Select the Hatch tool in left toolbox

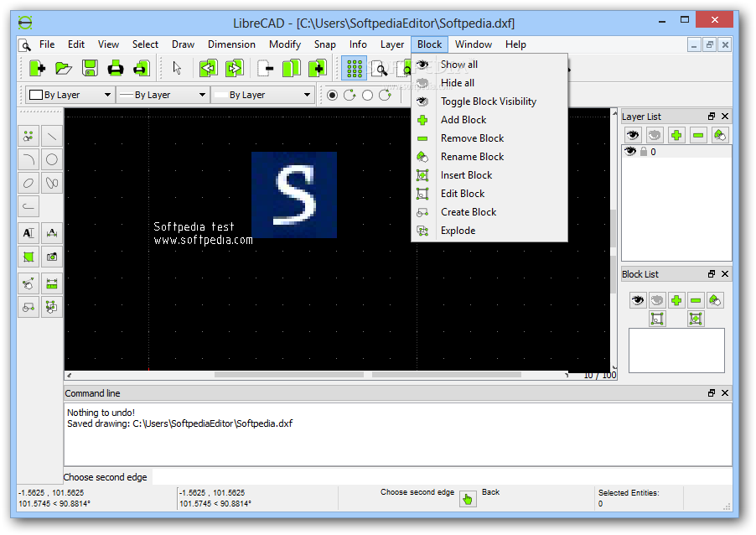point(28,257)
